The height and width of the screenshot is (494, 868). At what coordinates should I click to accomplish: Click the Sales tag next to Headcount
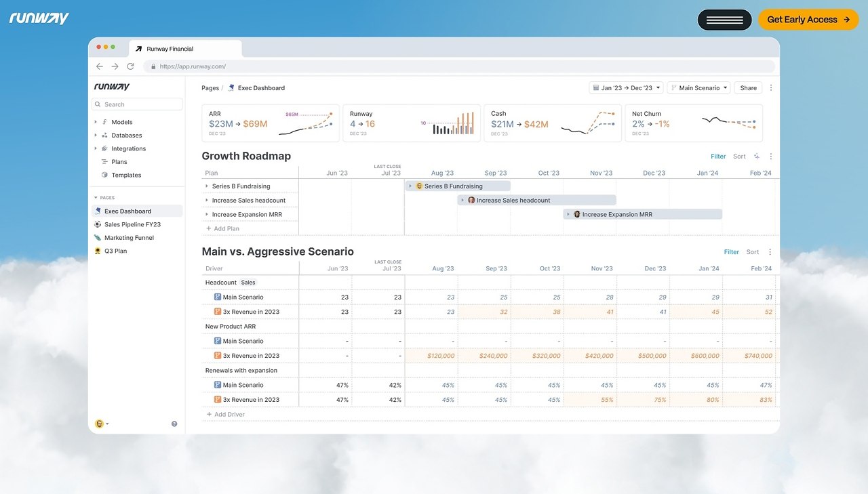coord(248,283)
